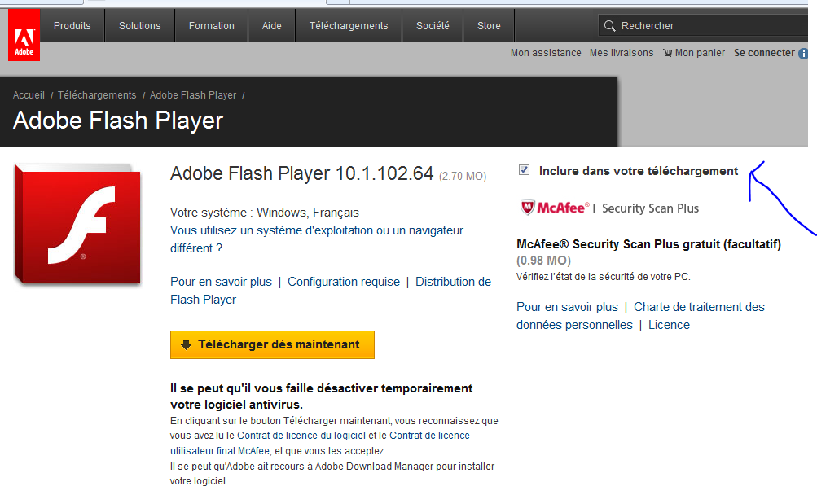Screen dimensions: 817x504
Task: Go to Accueil breadcrumb
Action: 29,95
